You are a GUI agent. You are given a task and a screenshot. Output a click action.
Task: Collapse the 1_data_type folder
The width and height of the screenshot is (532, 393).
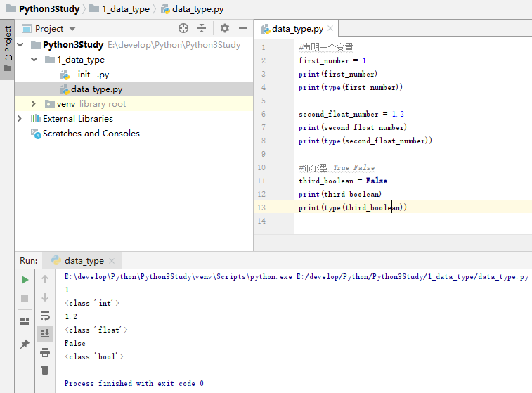33,60
